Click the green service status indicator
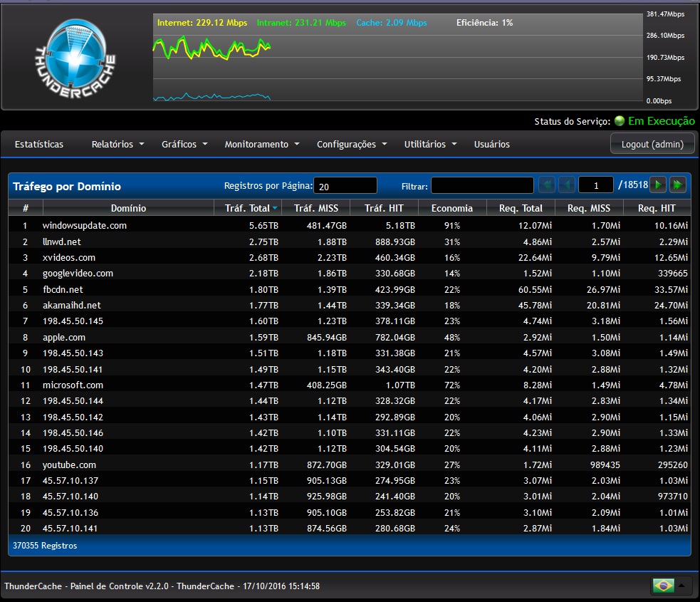 (619, 121)
